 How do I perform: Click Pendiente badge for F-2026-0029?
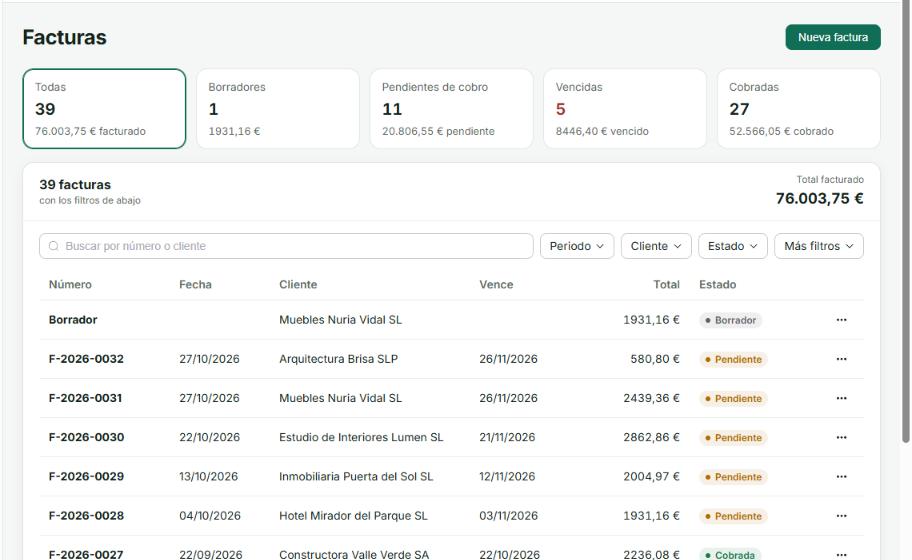tap(733, 477)
